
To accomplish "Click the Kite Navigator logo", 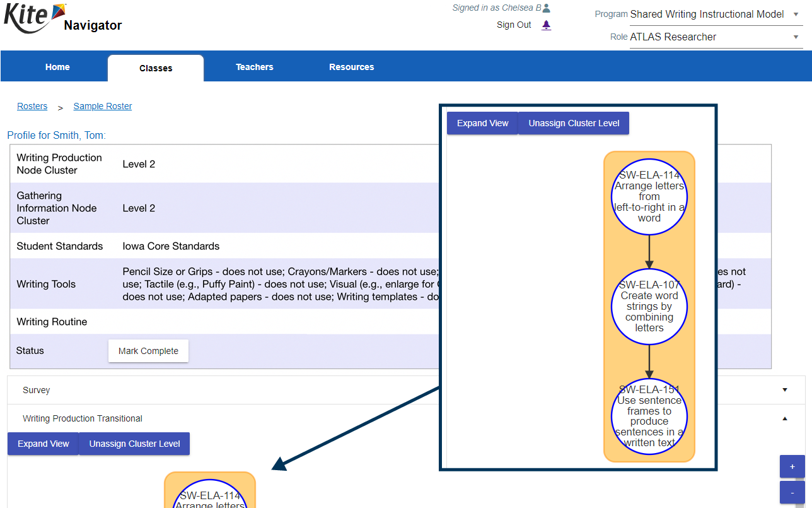I will tap(62, 18).
